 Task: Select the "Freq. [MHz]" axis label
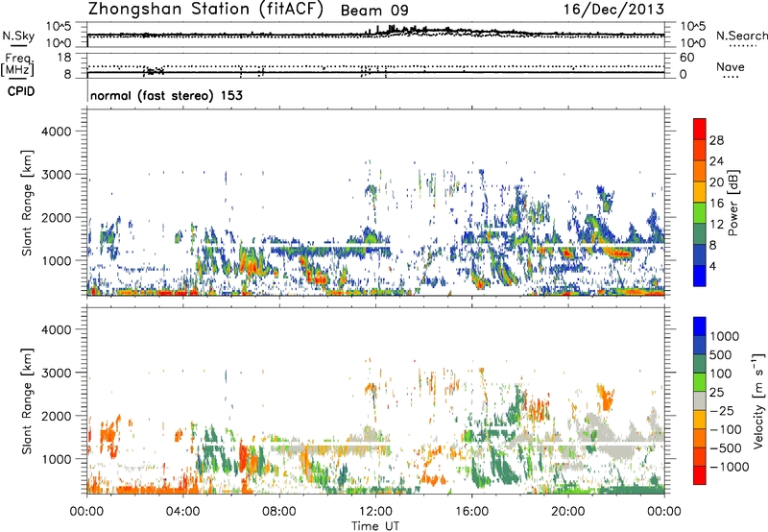(x=18, y=64)
